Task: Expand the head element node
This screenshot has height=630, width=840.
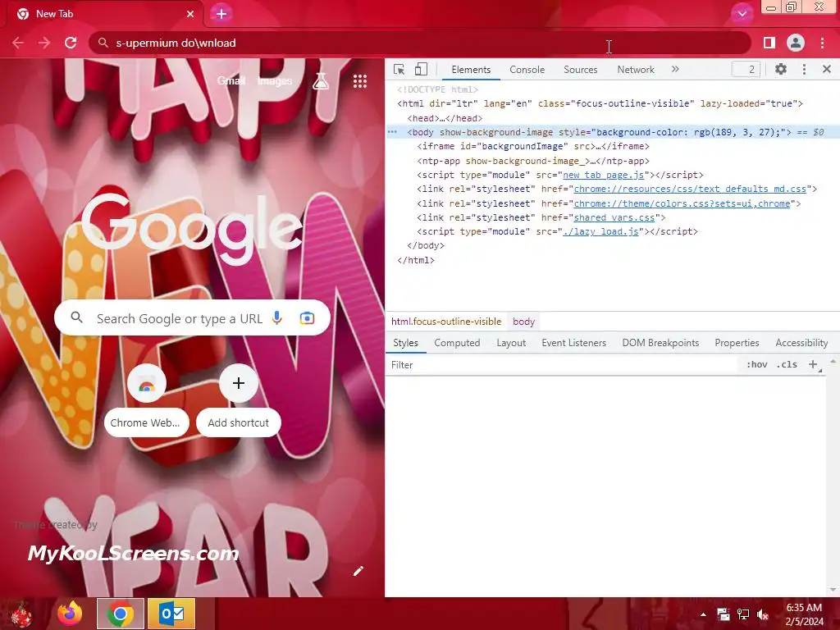Action: [x=445, y=118]
